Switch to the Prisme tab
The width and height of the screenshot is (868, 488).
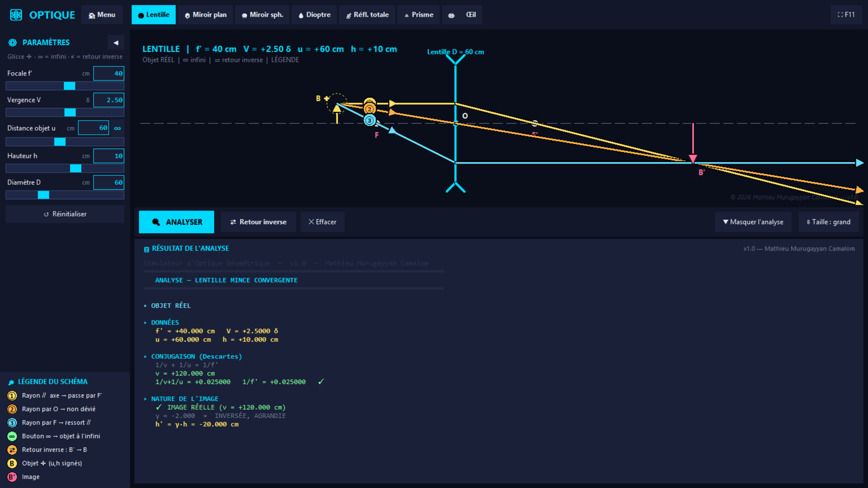(419, 15)
